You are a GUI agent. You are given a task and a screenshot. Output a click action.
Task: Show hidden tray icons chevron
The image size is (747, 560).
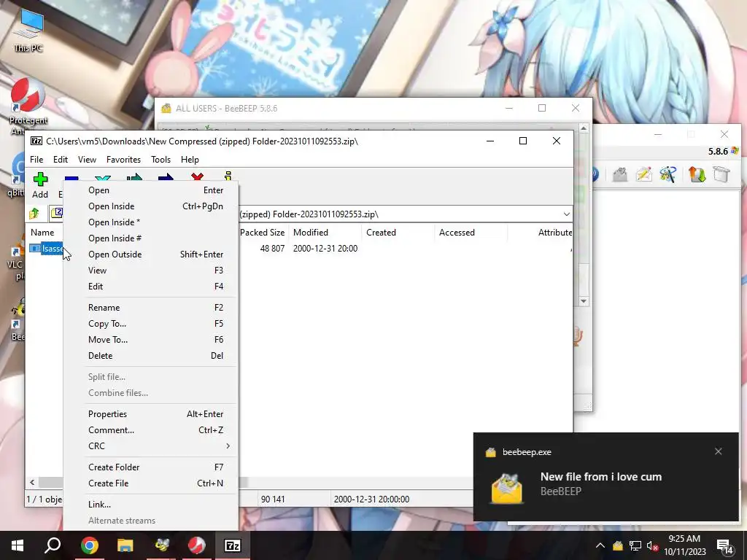click(x=600, y=545)
